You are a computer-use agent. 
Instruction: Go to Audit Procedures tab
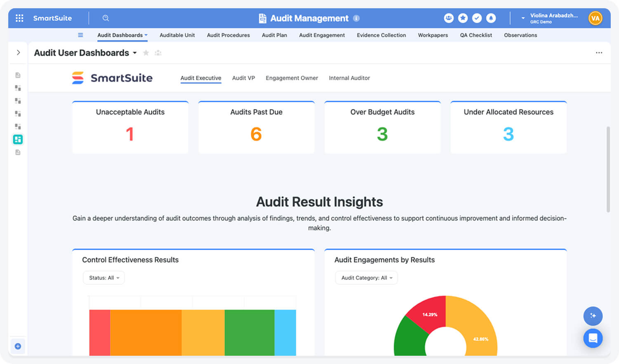coord(228,35)
